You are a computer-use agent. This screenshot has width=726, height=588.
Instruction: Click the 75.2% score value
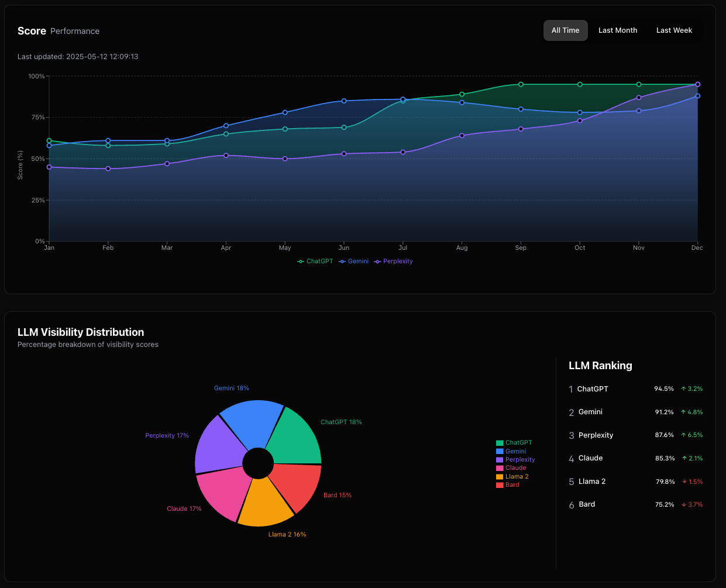tap(665, 504)
